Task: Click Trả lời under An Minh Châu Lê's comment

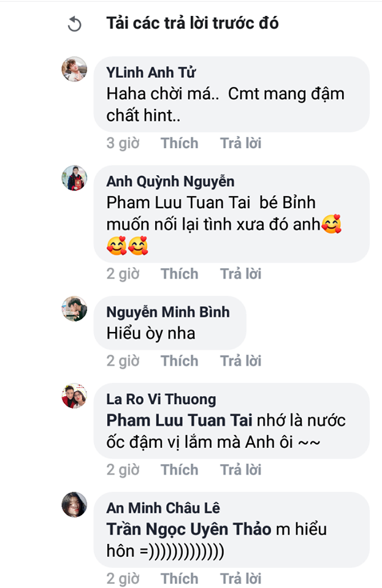Action: click(x=240, y=579)
